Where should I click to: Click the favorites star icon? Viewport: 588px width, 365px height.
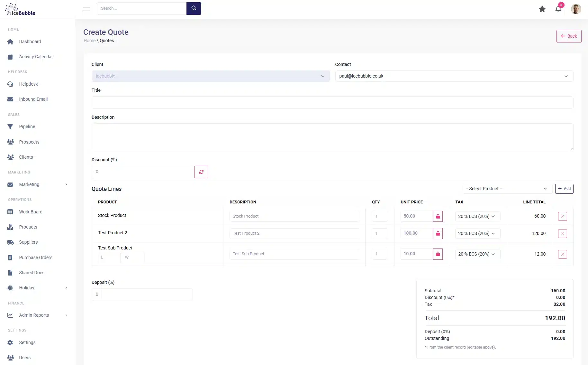click(542, 9)
